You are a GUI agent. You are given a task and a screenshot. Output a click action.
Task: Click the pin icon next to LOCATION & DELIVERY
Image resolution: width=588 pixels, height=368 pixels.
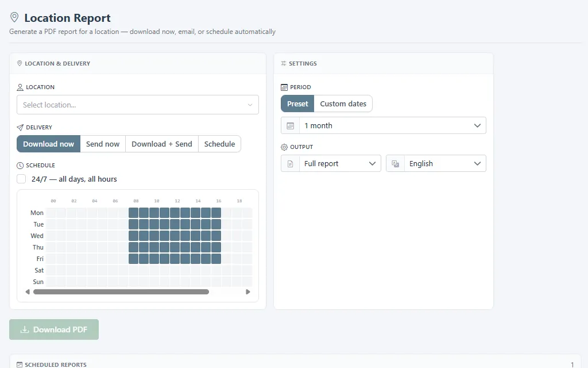20,63
